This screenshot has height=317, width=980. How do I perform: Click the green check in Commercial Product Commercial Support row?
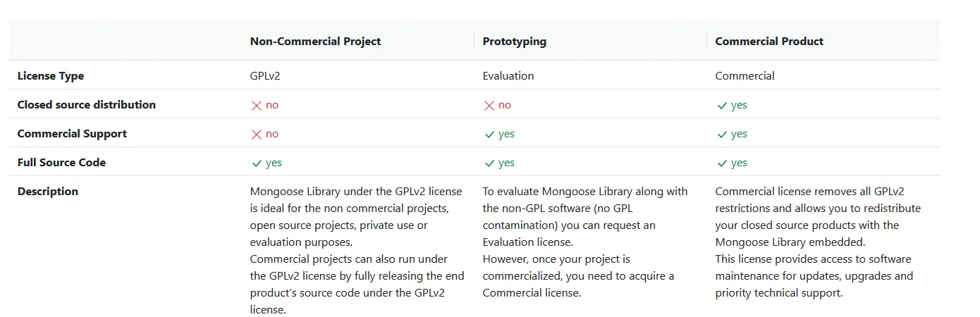point(722,134)
